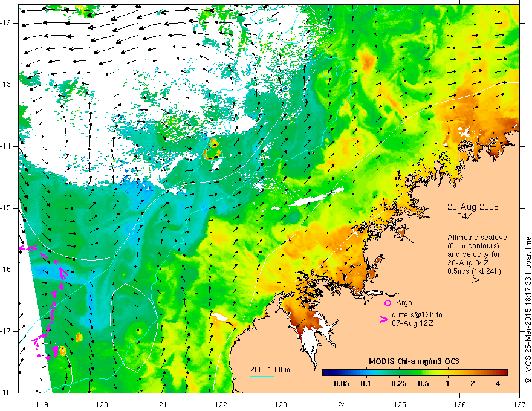
Task: Click the colorbar tick label '0.05'
Action: pos(342,384)
